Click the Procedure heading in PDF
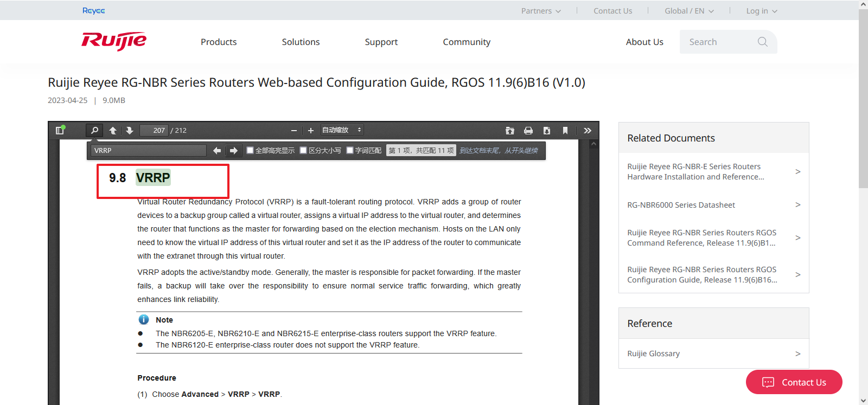868x405 pixels. pyautogui.click(x=157, y=378)
